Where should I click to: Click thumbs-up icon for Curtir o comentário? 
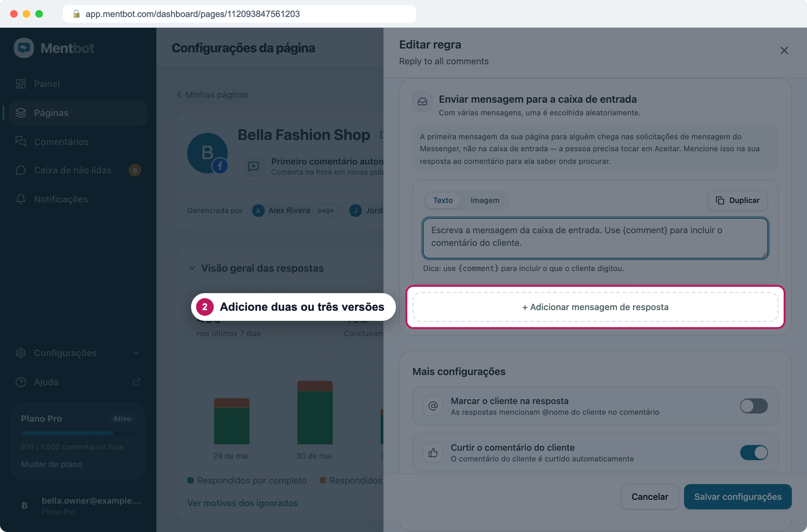pyautogui.click(x=433, y=453)
